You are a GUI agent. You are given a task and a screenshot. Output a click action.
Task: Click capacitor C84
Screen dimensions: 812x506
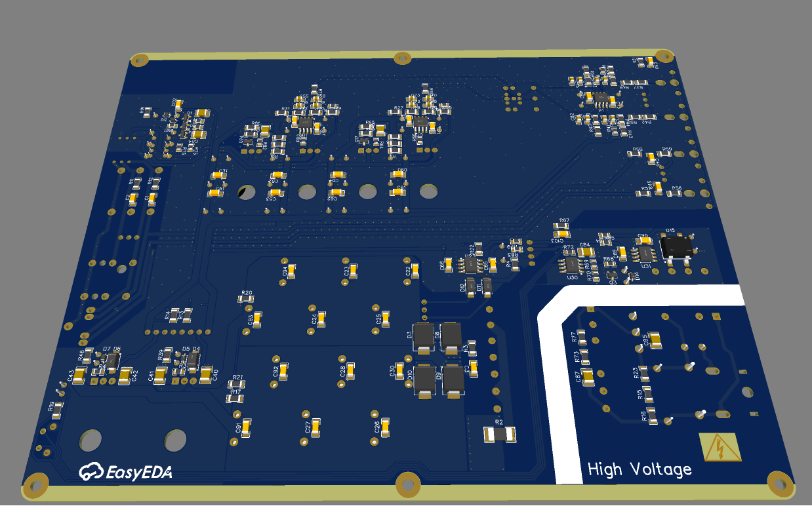[x=586, y=251]
